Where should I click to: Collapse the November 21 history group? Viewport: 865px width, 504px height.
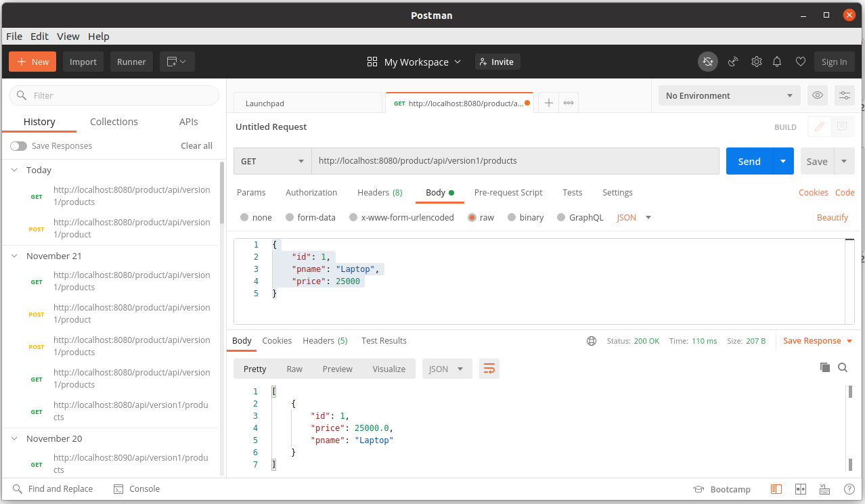(x=14, y=256)
